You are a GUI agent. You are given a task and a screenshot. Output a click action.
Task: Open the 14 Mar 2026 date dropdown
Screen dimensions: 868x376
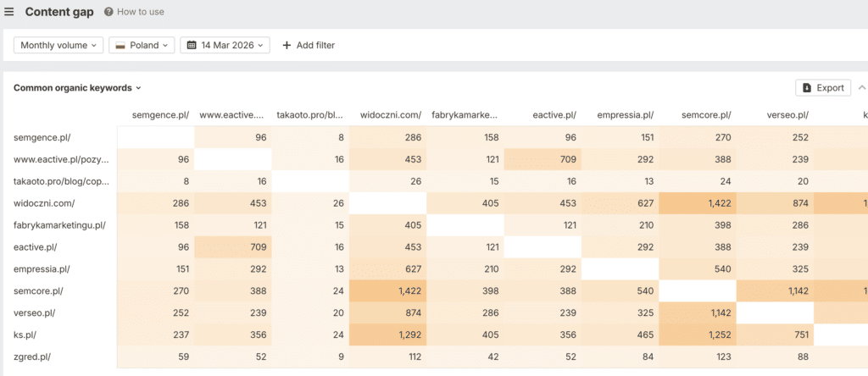(x=225, y=46)
